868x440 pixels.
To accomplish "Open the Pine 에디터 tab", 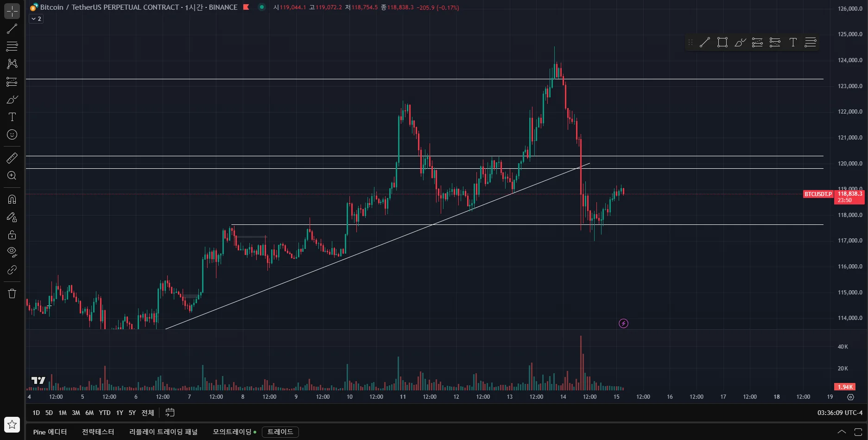I will 50,432.
